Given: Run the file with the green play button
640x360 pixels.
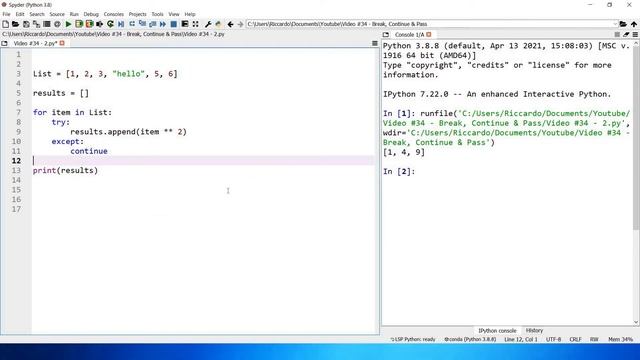Looking at the screenshot, I should point(68,24).
